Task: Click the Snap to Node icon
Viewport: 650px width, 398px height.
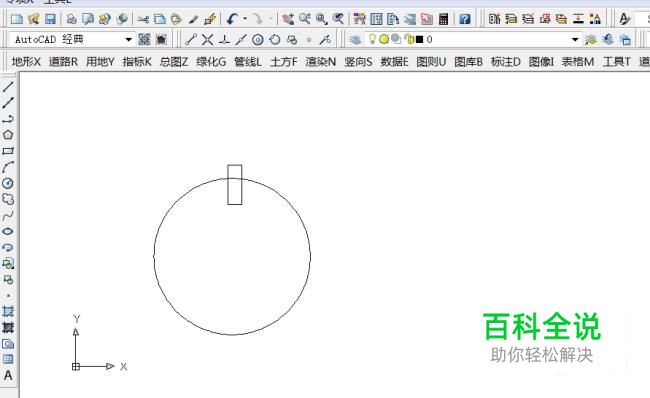Action: (x=308, y=40)
